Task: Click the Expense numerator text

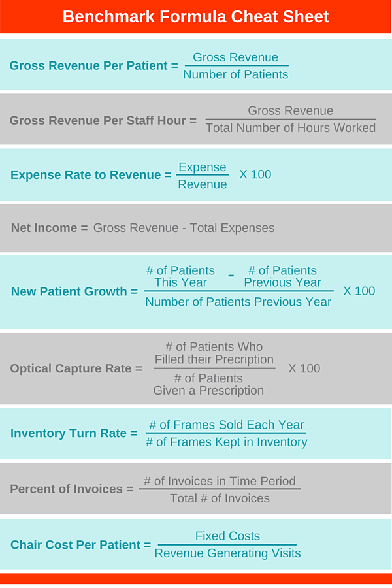Action: 202,167
